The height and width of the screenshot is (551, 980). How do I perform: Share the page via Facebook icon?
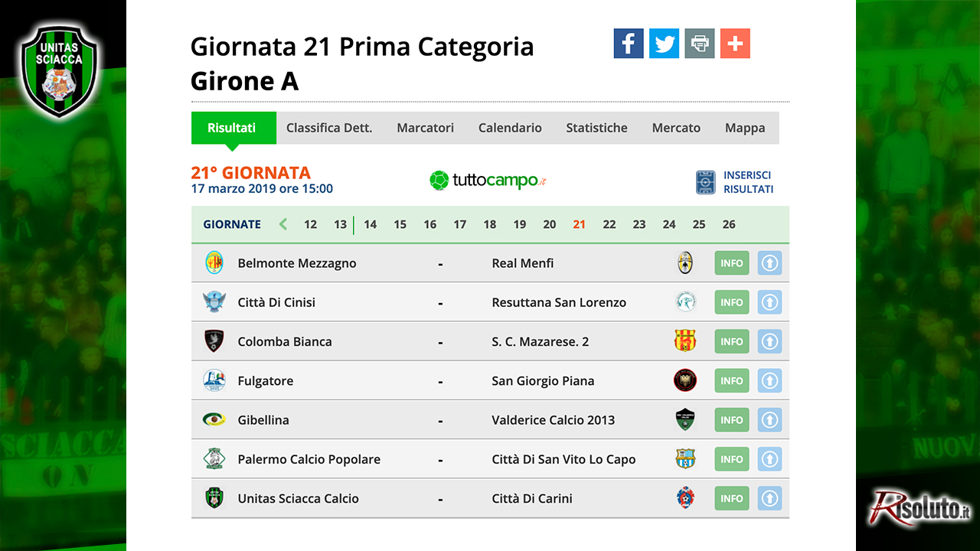tap(629, 44)
